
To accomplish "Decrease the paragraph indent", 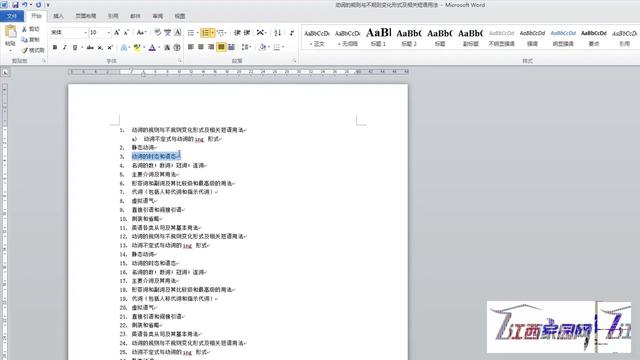I will click(x=237, y=32).
